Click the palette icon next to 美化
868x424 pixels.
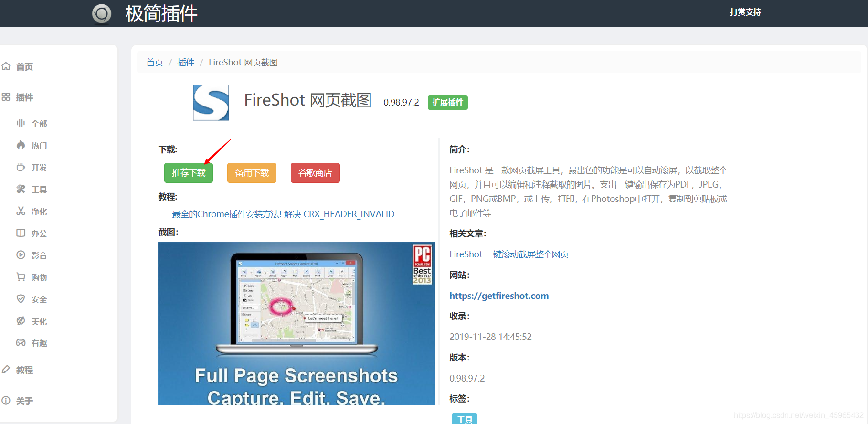click(x=21, y=321)
